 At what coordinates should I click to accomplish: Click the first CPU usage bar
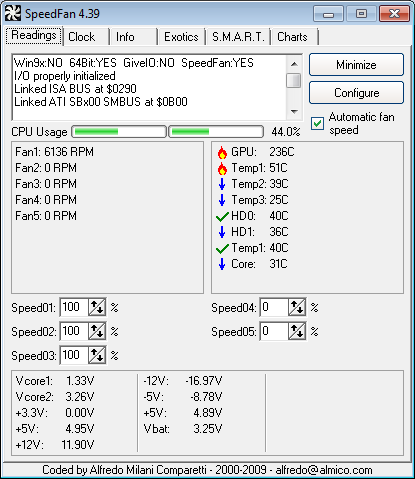(x=119, y=132)
